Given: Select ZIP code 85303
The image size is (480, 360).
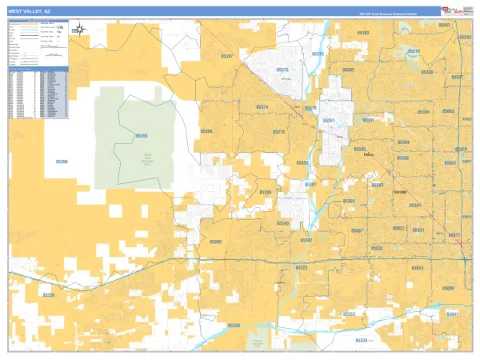Looking at the screenshot, I should coord(377,185).
